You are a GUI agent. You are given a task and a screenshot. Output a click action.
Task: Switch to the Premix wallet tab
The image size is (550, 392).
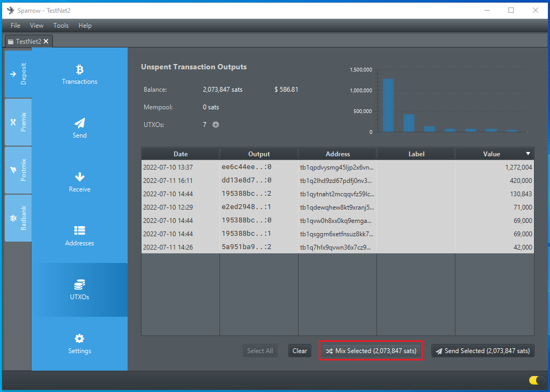pyautogui.click(x=18, y=122)
